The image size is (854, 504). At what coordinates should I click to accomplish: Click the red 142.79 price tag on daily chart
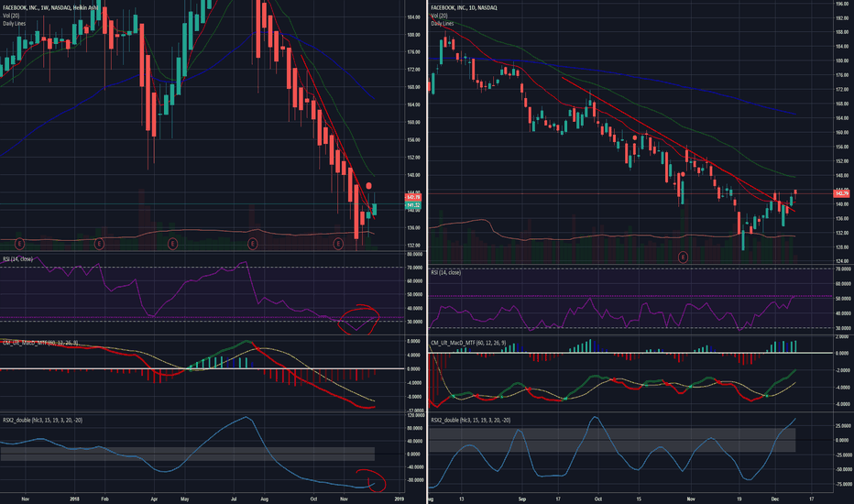841,193
